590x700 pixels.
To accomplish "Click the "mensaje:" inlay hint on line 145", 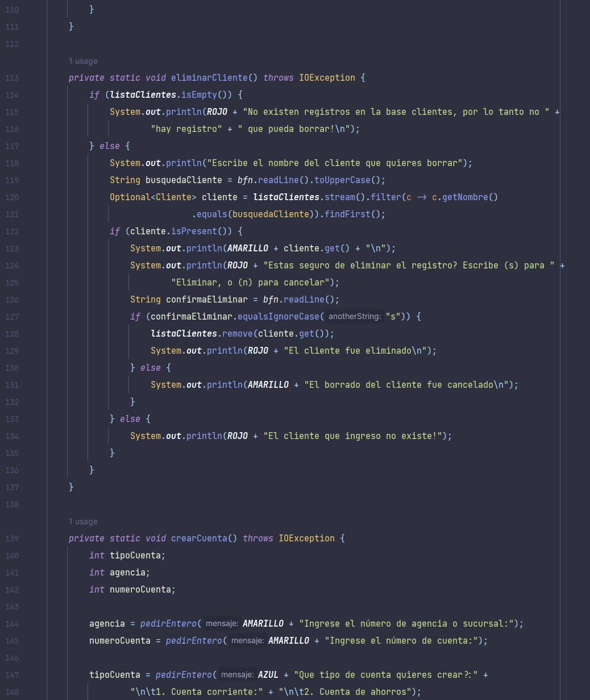I will (x=247, y=641).
